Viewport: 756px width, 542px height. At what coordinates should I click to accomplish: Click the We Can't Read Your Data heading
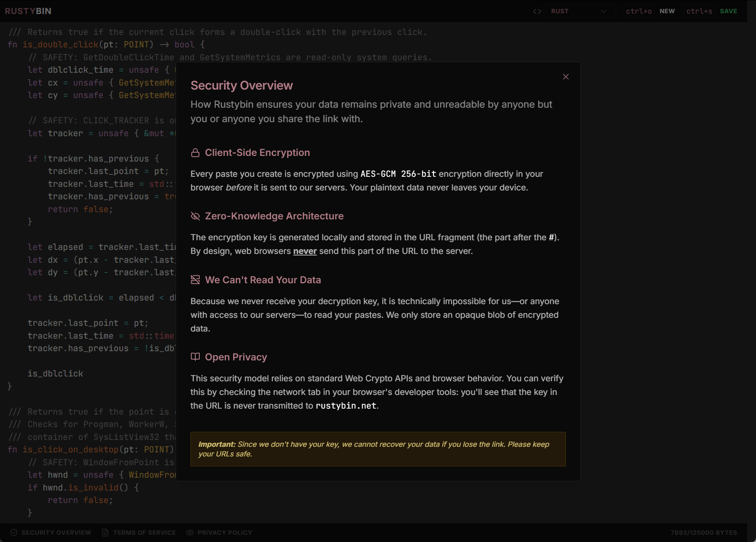pyautogui.click(x=263, y=280)
